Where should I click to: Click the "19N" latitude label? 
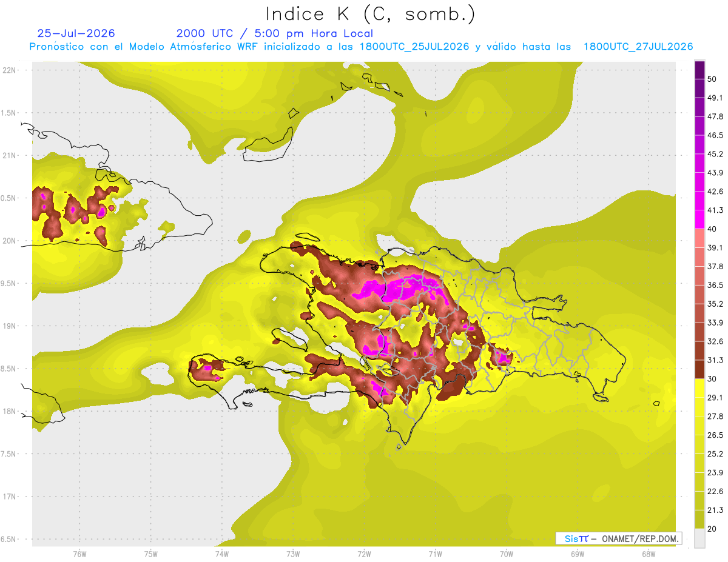pos(10,326)
